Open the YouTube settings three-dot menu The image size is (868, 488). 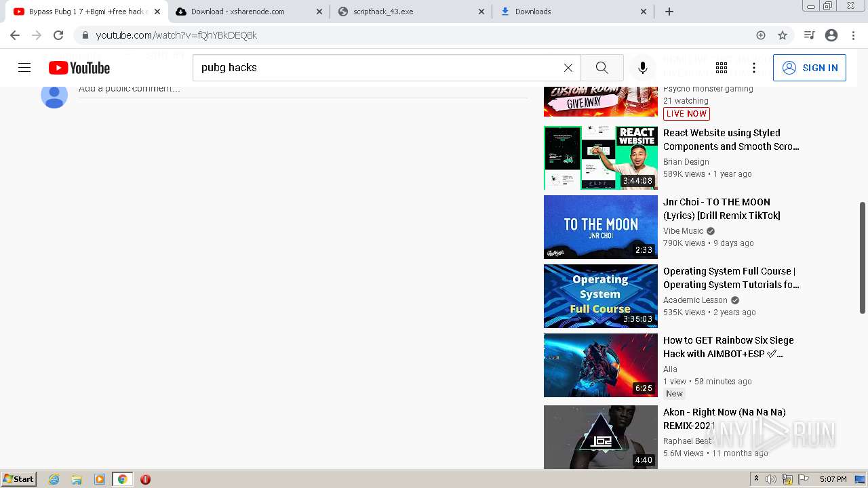(754, 68)
